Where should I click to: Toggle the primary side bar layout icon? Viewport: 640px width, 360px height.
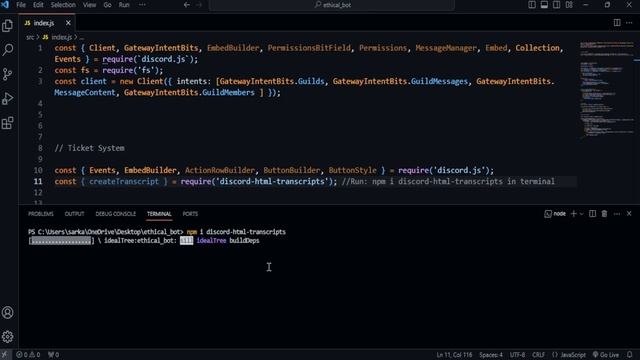[532, 5]
